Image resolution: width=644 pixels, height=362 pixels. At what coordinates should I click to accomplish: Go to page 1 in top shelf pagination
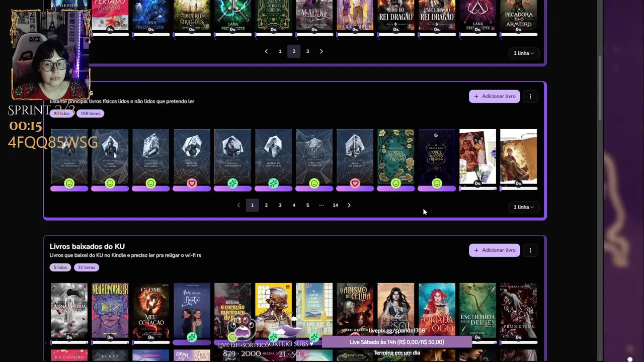(280, 51)
